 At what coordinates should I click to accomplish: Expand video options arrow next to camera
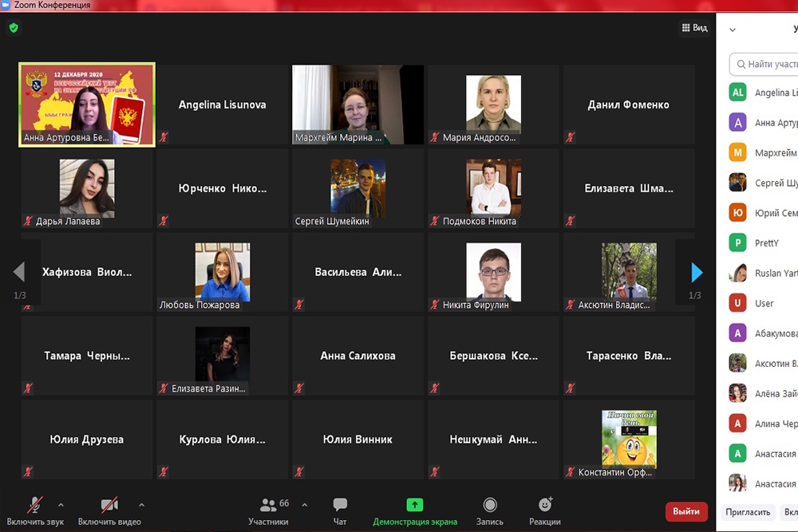141,505
